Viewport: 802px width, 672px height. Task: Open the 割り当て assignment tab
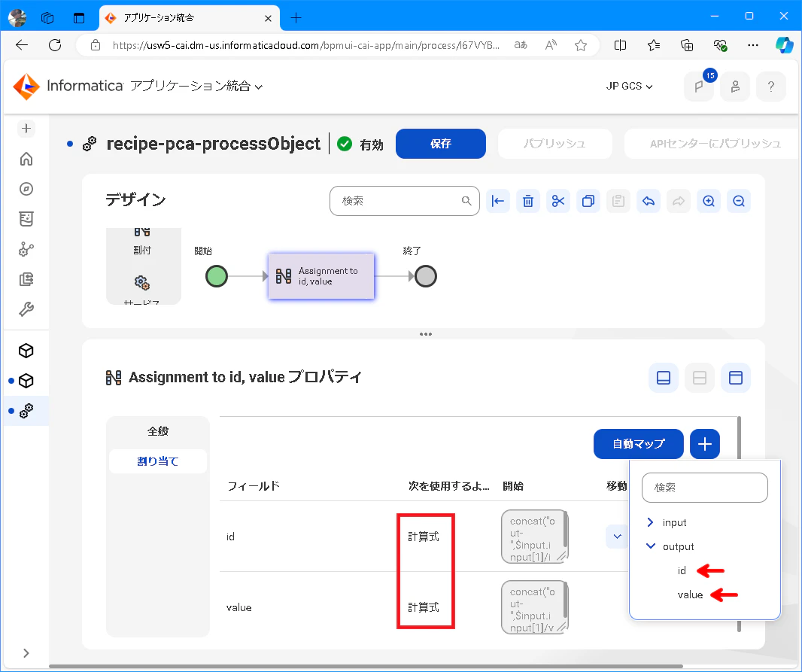click(x=158, y=461)
